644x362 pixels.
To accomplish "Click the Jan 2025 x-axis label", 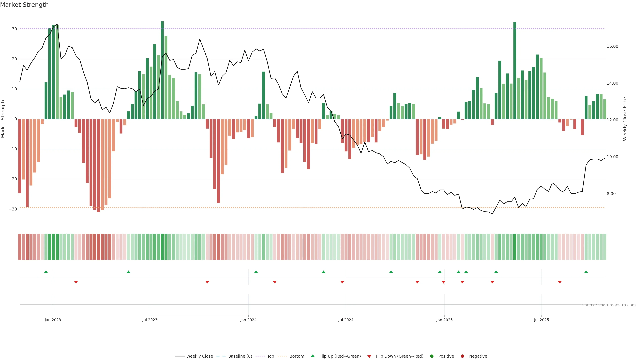I will click(444, 320).
